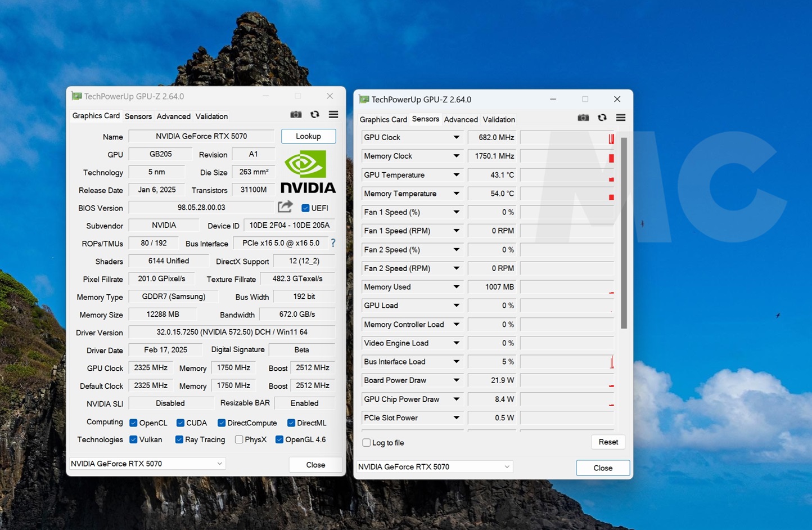Toggle the OpenGL 4.6 checkbox
Image resolution: width=812 pixels, height=530 pixels.
(x=279, y=440)
